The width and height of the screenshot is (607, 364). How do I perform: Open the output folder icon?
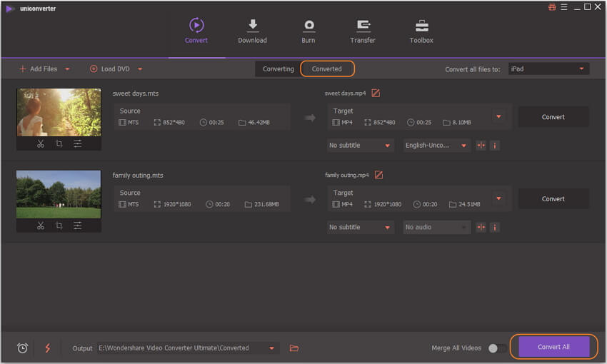(x=294, y=348)
